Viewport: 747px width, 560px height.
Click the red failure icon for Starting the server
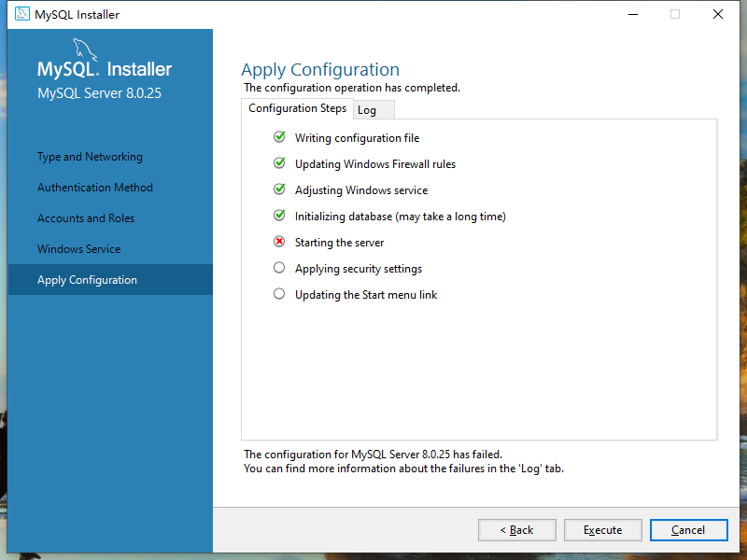(278, 242)
